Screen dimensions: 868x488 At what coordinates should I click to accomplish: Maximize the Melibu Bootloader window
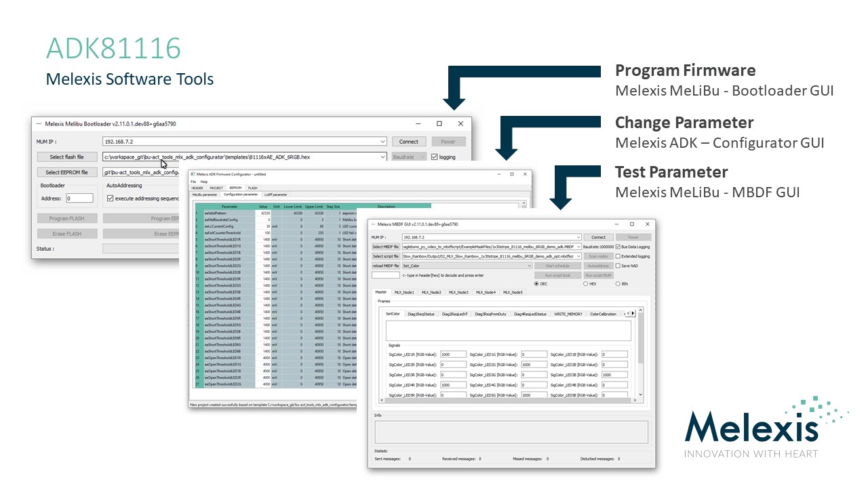tap(439, 124)
